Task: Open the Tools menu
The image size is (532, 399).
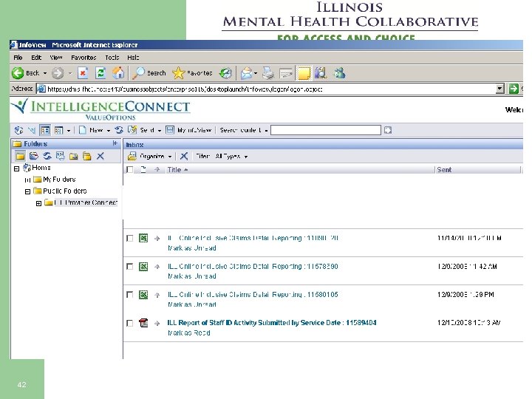Action: click(x=112, y=58)
